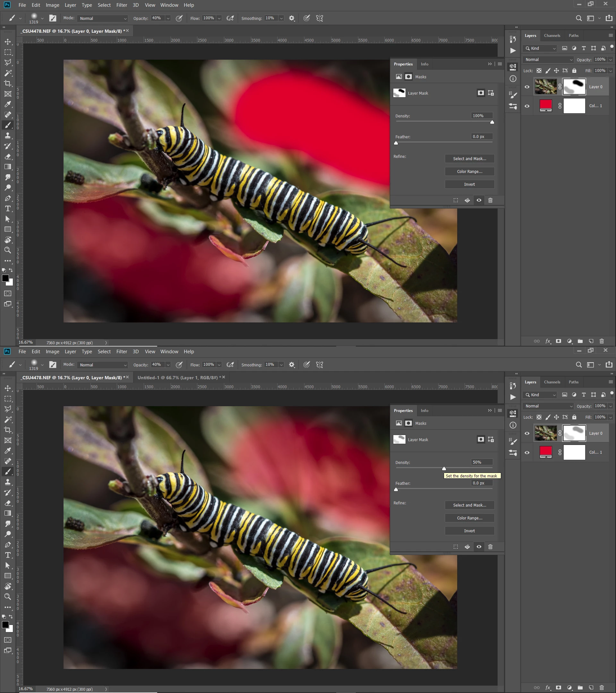Pick the Eraser tool in lower window
This screenshot has width=616, height=693.
(x=8, y=503)
